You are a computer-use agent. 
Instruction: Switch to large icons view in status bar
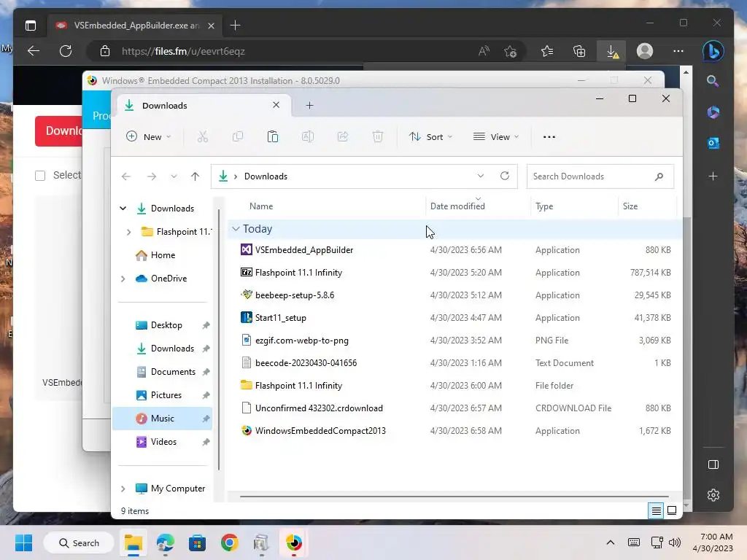coord(672,511)
